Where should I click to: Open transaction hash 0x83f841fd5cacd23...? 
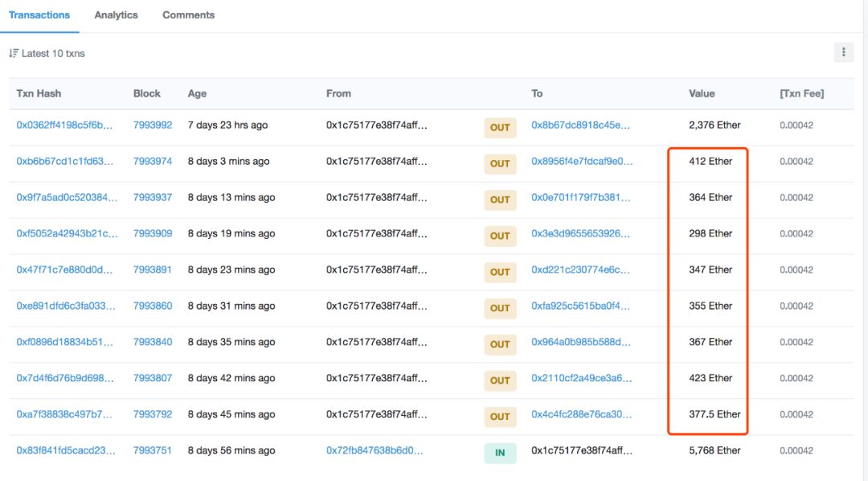(66, 450)
